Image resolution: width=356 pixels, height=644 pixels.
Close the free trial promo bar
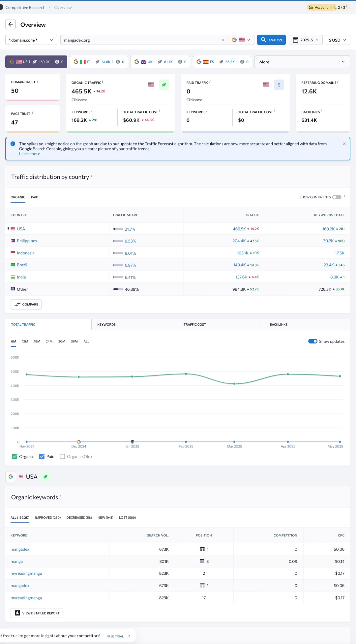coord(129,636)
